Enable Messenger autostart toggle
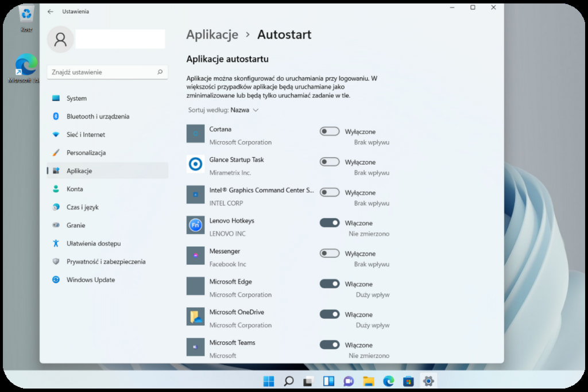The height and width of the screenshot is (392, 588). pos(329,253)
